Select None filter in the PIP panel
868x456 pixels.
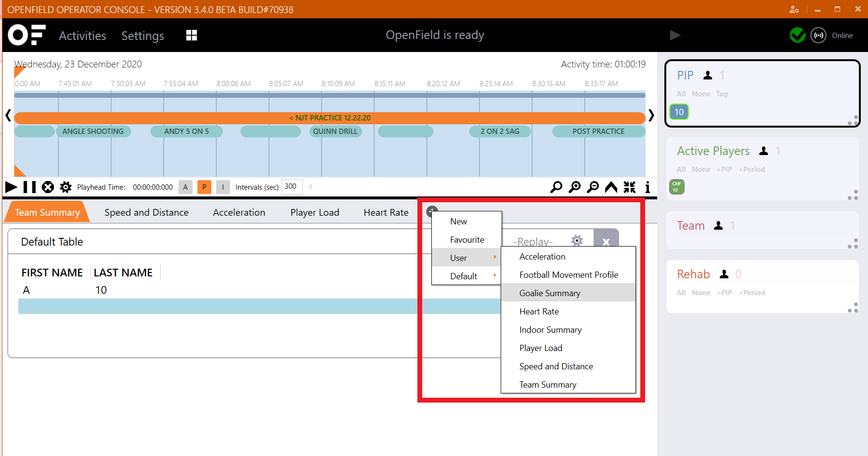[x=701, y=94]
